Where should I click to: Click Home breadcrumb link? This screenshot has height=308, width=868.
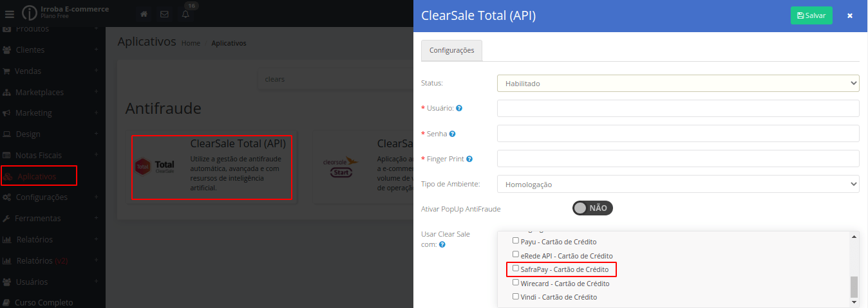[x=191, y=43]
